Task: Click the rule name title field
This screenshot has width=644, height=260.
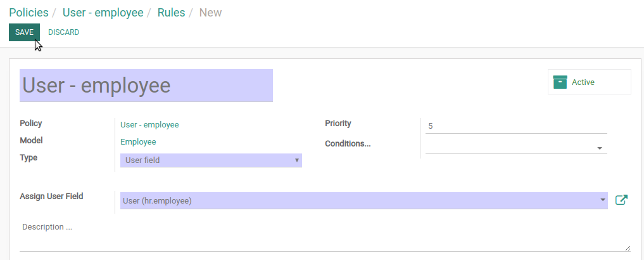Action: tap(146, 86)
